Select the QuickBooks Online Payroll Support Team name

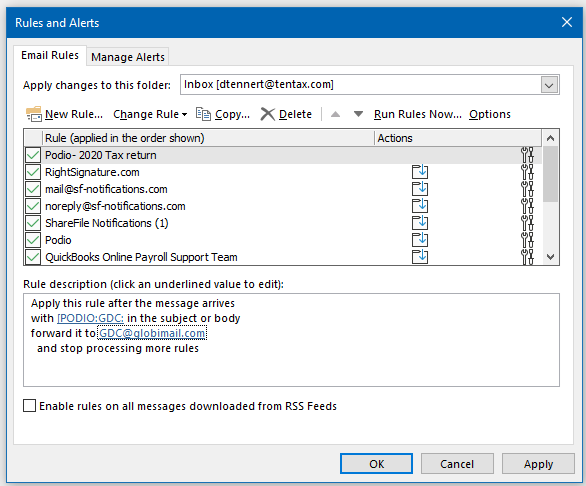point(141,257)
